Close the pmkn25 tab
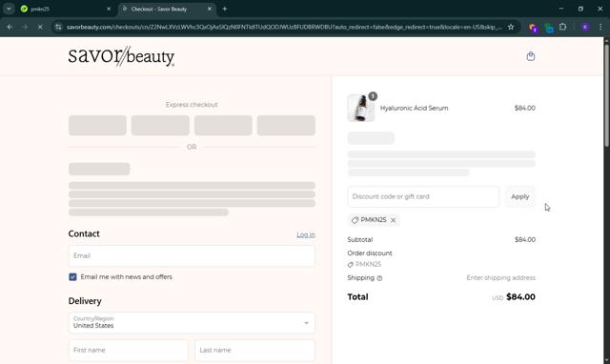Viewport: 610px width, 364px height. coord(109,9)
